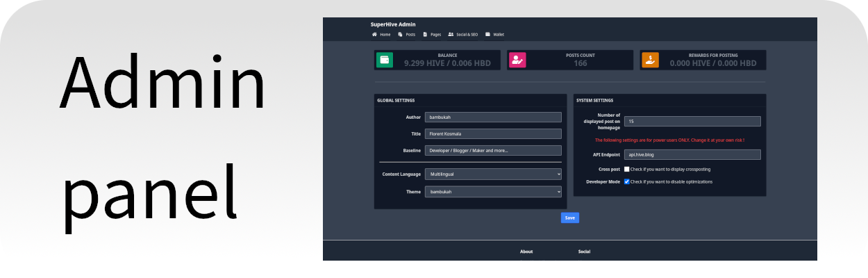Click the SuperHive Admin brand link

pyautogui.click(x=393, y=24)
